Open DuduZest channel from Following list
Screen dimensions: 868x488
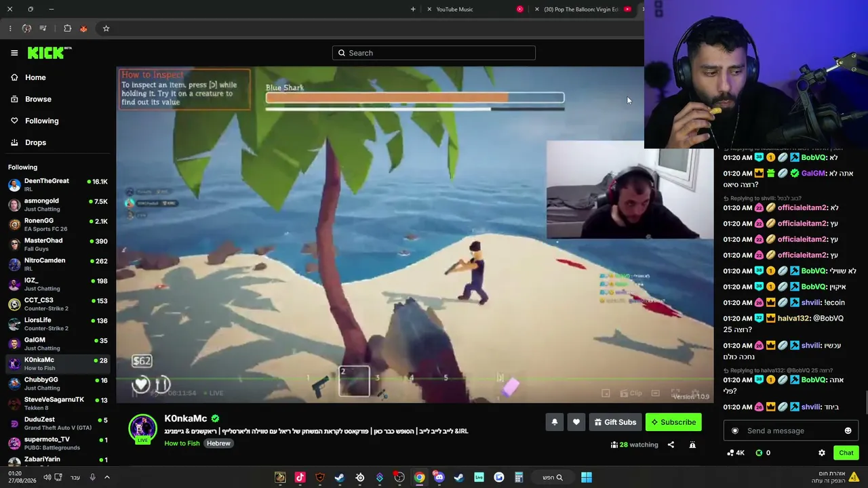58,423
